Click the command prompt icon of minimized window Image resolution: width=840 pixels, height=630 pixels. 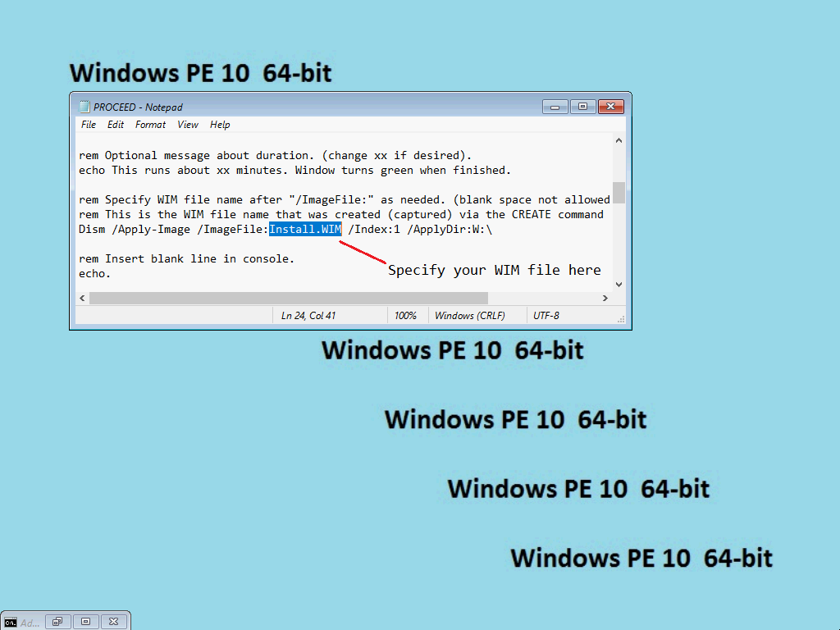[x=11, y=622]
